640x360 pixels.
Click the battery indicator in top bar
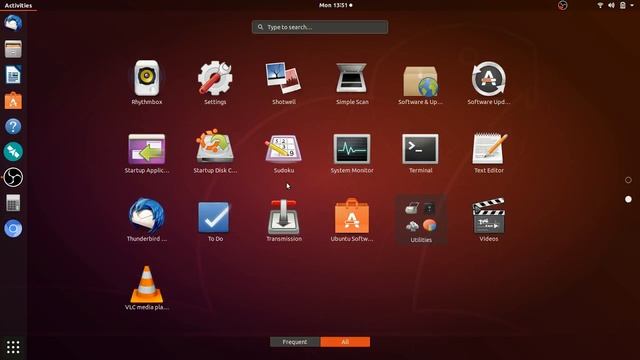pyautogui.click(x=623, y=5)
